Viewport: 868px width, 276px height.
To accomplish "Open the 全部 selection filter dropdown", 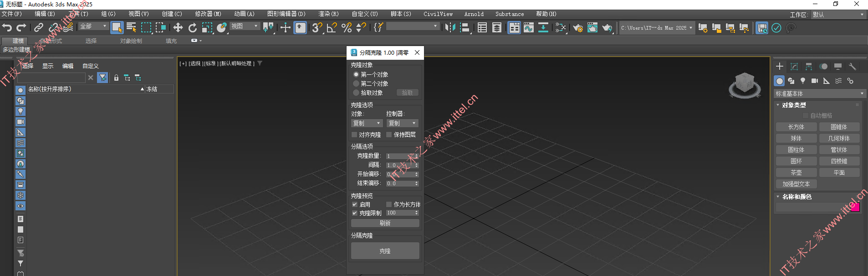I will [x=93, y=26].
